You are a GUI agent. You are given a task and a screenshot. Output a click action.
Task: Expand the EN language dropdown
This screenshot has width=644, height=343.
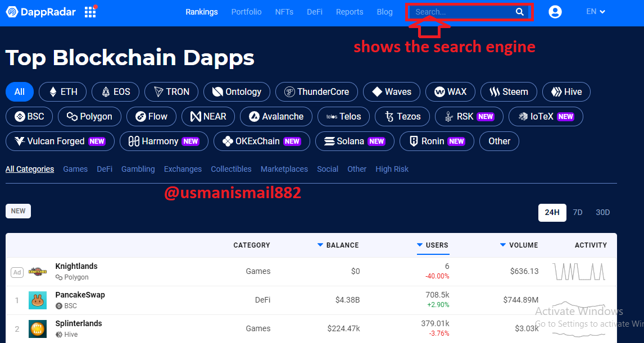(596, 11)
